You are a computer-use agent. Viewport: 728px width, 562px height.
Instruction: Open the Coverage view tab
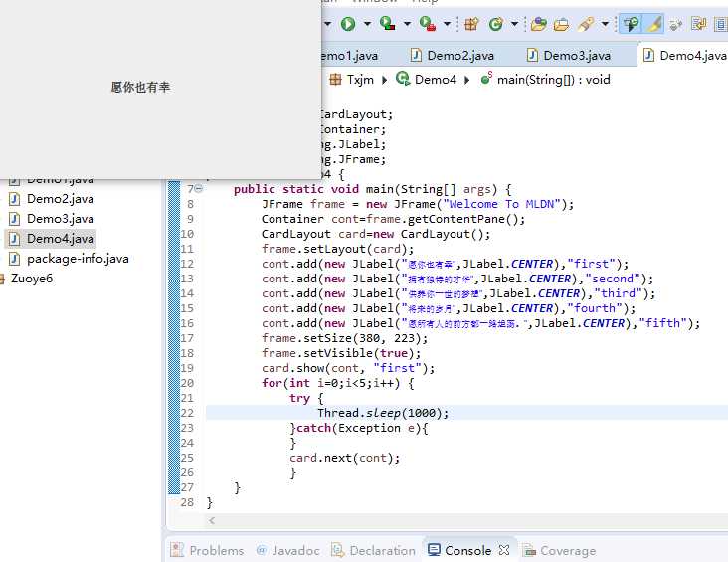[x=560, y=550]
